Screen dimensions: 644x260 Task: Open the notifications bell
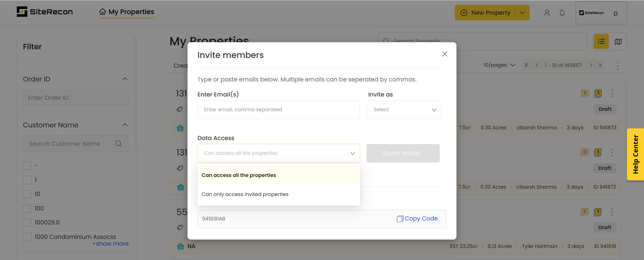pos(562,13)
